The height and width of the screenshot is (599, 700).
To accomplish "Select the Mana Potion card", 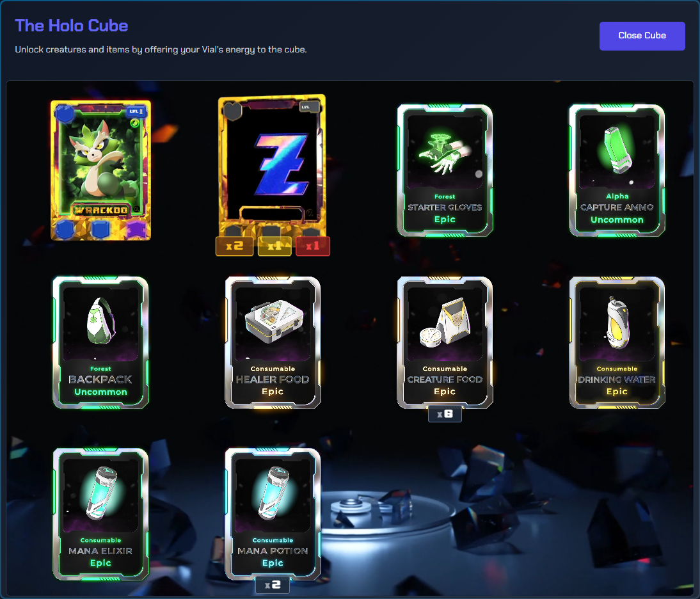I will tap(273, 514).
